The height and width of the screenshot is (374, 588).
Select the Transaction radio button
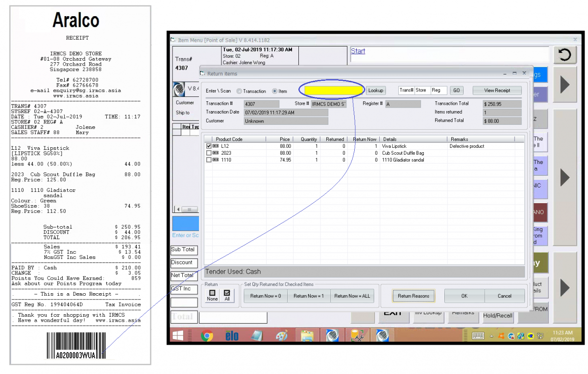coord(239,91)
